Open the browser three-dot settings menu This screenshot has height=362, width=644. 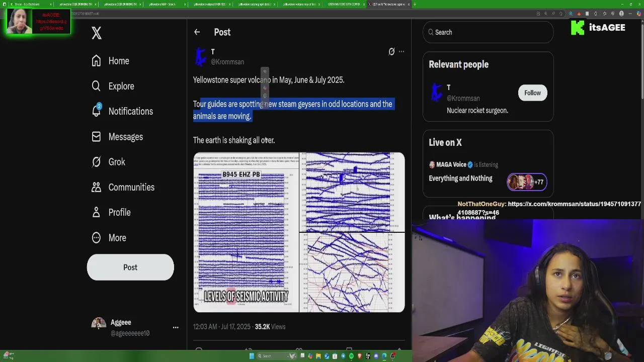[x=630, y=14]
